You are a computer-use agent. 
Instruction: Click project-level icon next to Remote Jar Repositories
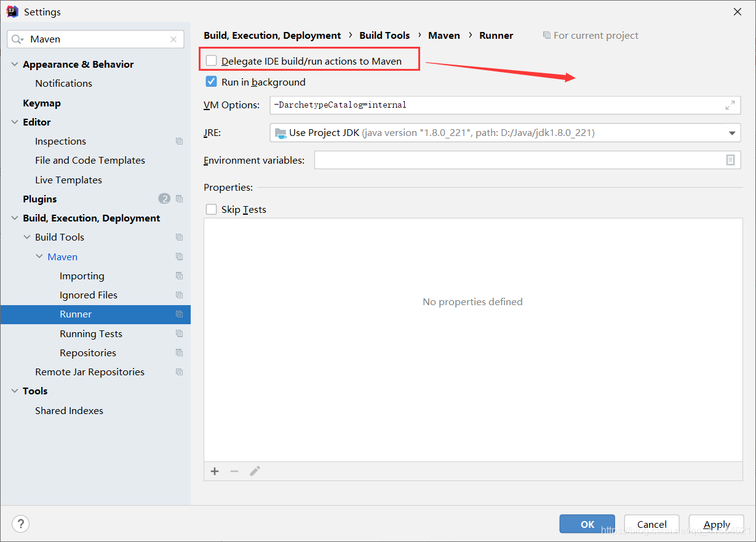click(x=179, y=372)
